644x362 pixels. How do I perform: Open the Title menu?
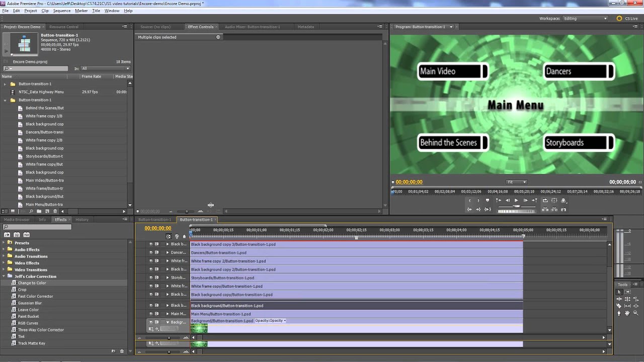pyautogui.click(x=96, y=11)
